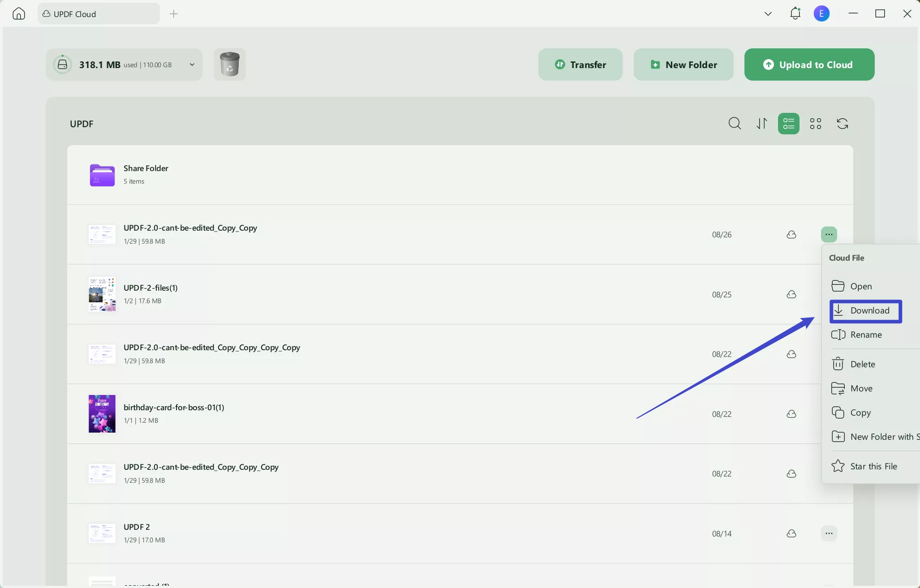The height and width of the screenshot is (588, 920).
Task: Select the list view toggle
Action: 788,123
